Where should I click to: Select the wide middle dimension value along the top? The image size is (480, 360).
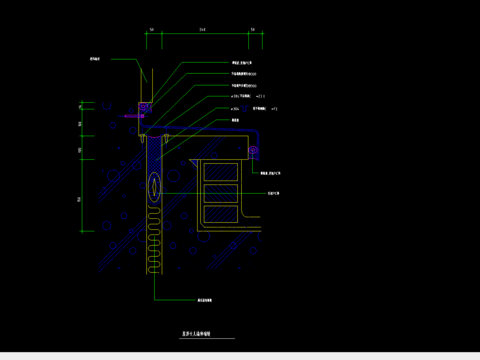pyautogui.click(x=202, y=30)
